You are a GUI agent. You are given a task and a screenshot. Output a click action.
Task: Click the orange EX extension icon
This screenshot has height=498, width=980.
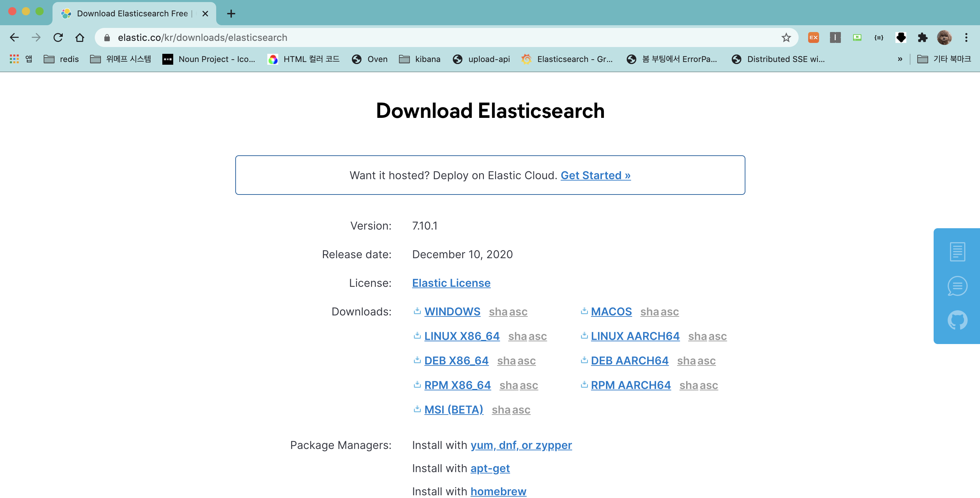click(x=813, y=37)
